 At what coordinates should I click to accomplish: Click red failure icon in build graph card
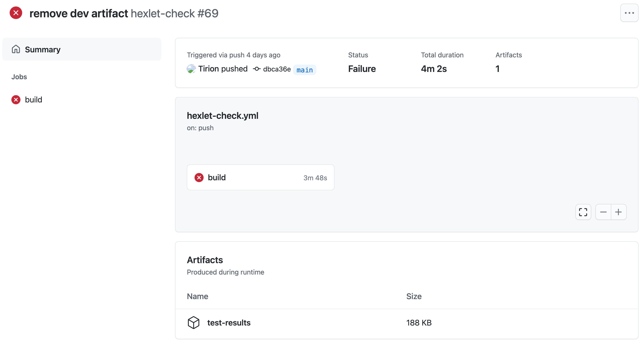pyautogui.click(x=199, y=178)
